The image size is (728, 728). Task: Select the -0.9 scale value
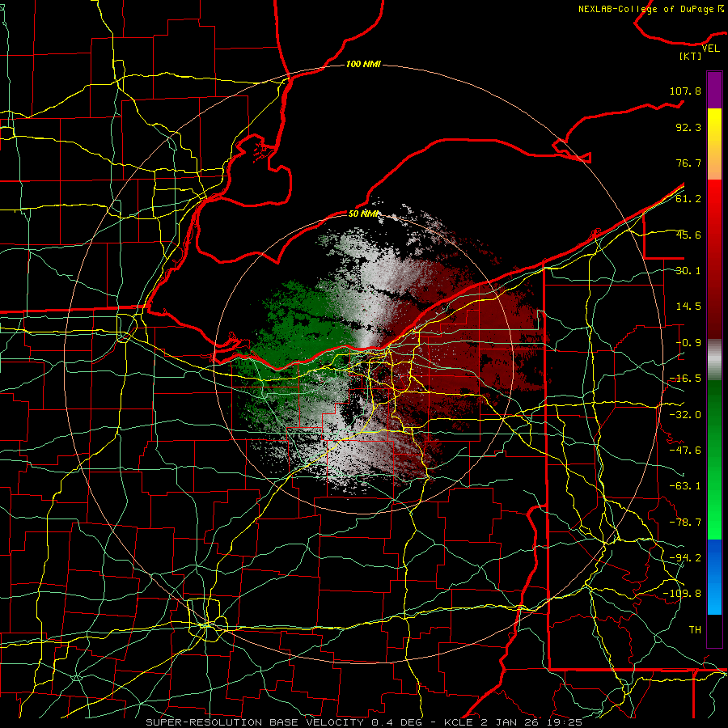pos(688,343)
